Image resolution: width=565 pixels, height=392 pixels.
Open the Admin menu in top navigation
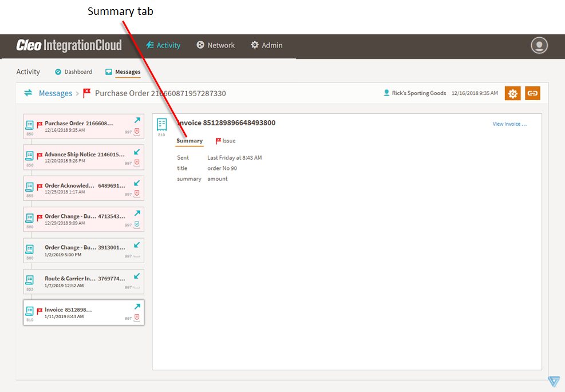coord(267,45)
